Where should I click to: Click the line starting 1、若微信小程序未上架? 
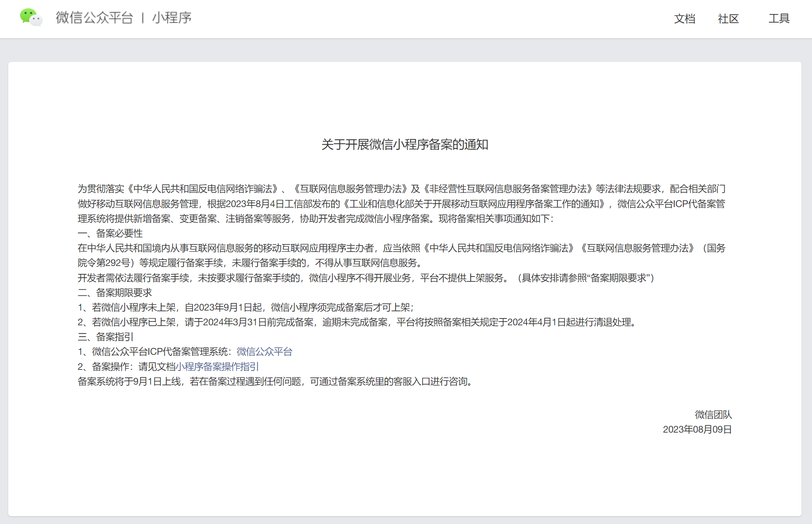[x=246, y=308]
